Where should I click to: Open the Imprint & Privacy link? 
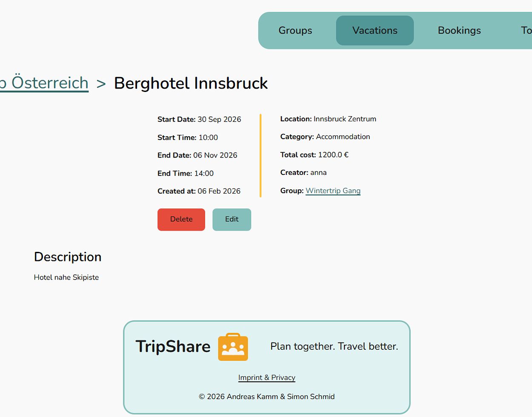coord(266,377)
